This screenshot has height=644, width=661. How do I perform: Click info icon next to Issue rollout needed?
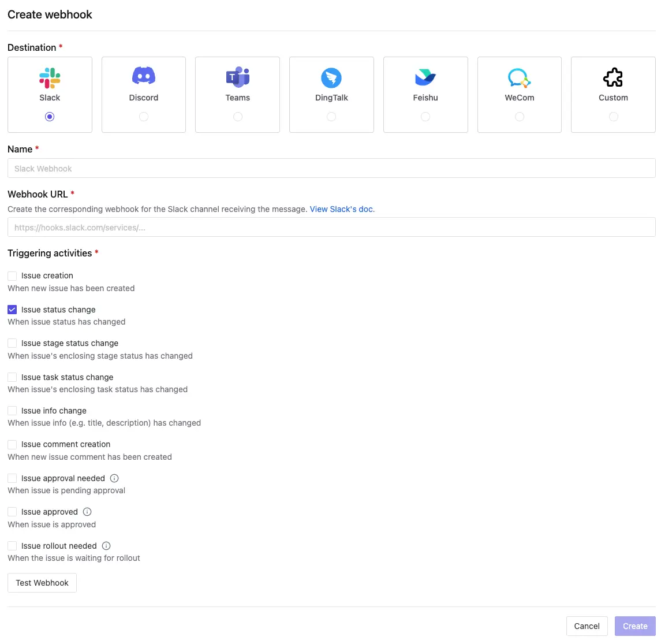point(106,546)
